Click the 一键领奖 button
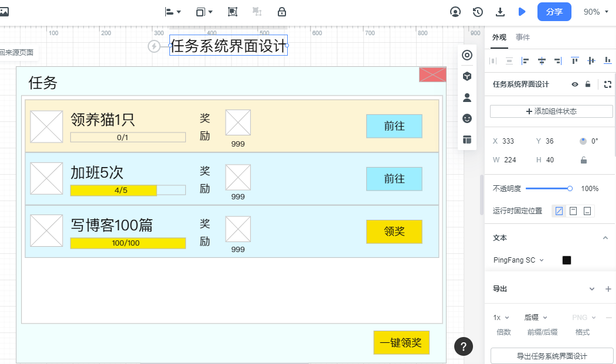This screenshot has height=364, width=616. pyautogui.click(x=401, y=343)
